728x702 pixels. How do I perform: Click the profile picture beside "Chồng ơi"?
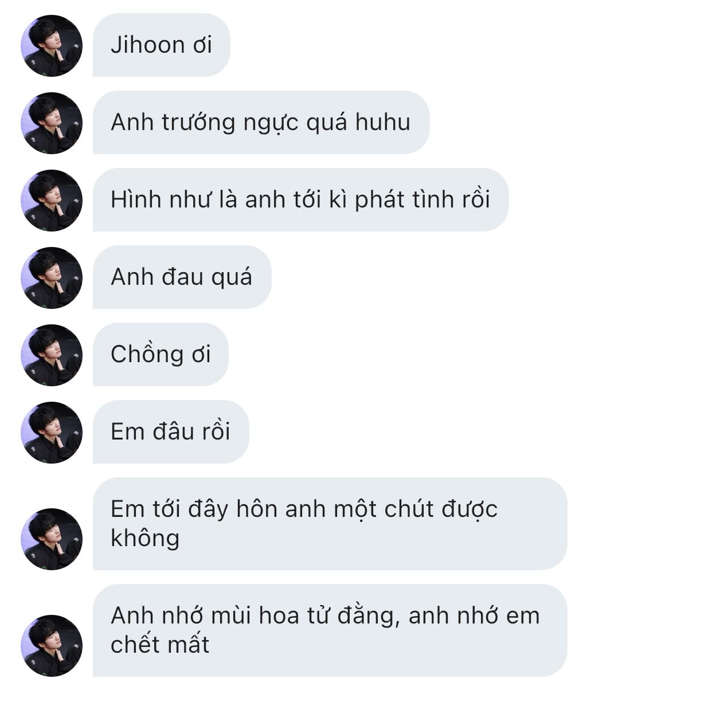point(52,355)
